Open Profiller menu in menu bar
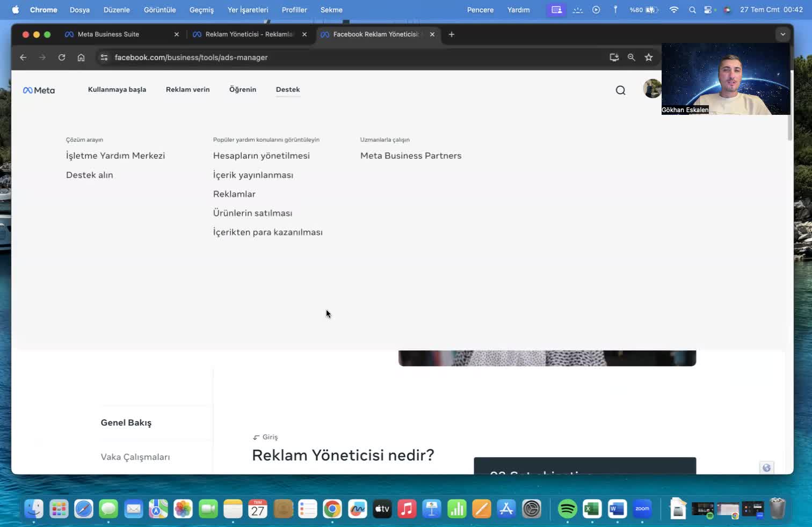Image resolution: width=812 pixels, height=527 pixels. 294,10
